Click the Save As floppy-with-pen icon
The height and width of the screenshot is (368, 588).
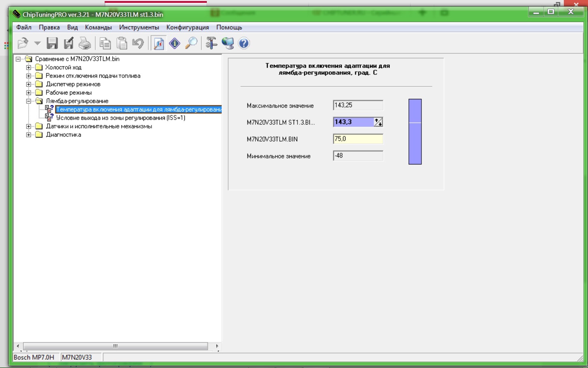[x=69, y=43]
